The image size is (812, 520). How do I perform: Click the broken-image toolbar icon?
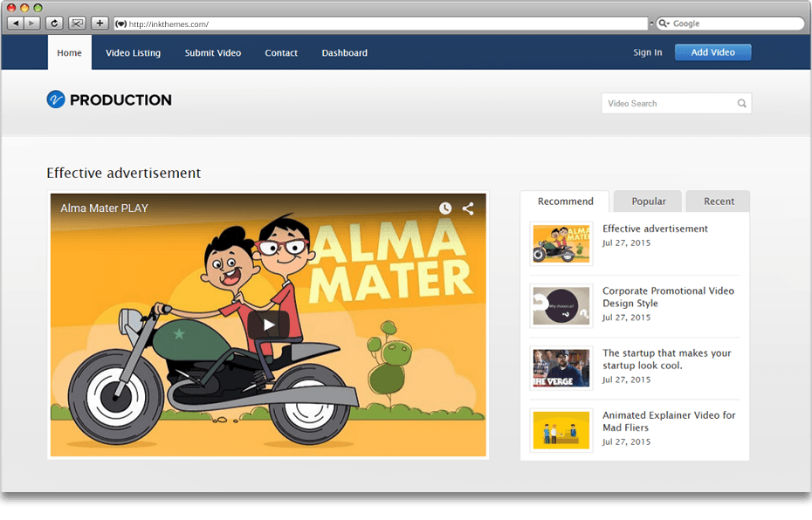coord(77,24)
